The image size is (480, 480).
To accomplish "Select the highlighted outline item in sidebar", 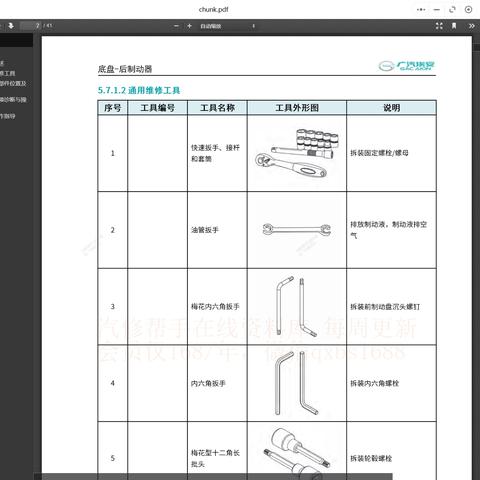I will tap(16, 41).
